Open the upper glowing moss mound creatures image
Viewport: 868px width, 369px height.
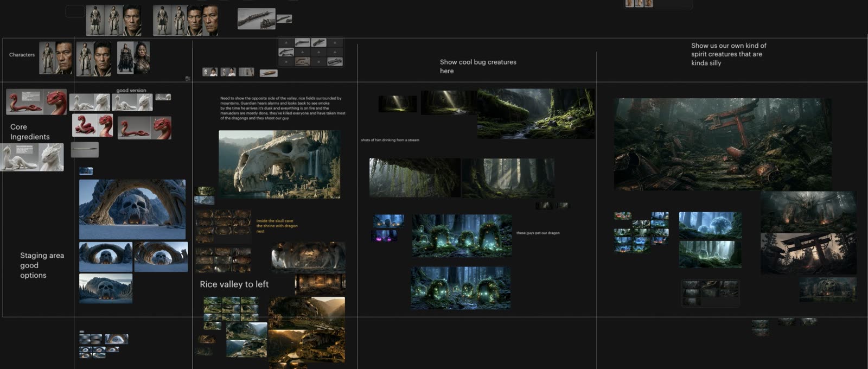pos(462,236)
